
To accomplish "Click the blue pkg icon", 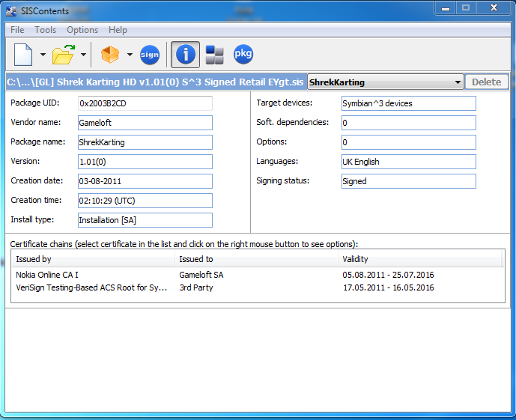I will tap(243, 54).
